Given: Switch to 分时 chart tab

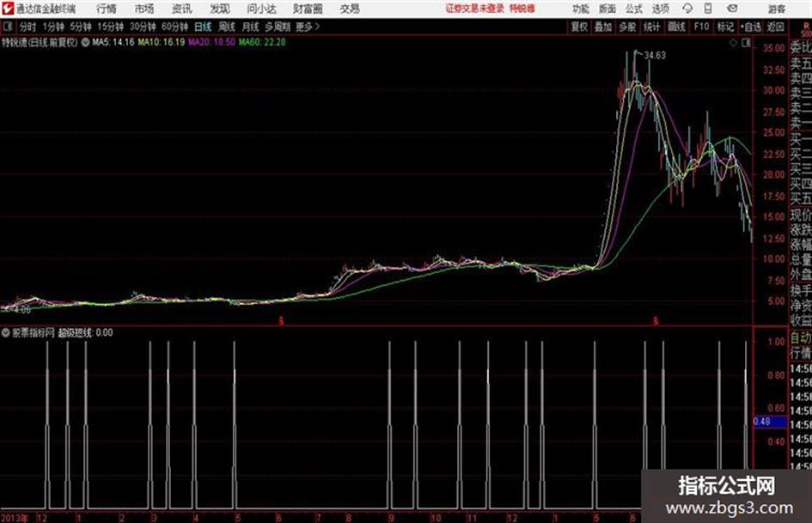Looking at the screenshot, I should [x=27, y=27].
